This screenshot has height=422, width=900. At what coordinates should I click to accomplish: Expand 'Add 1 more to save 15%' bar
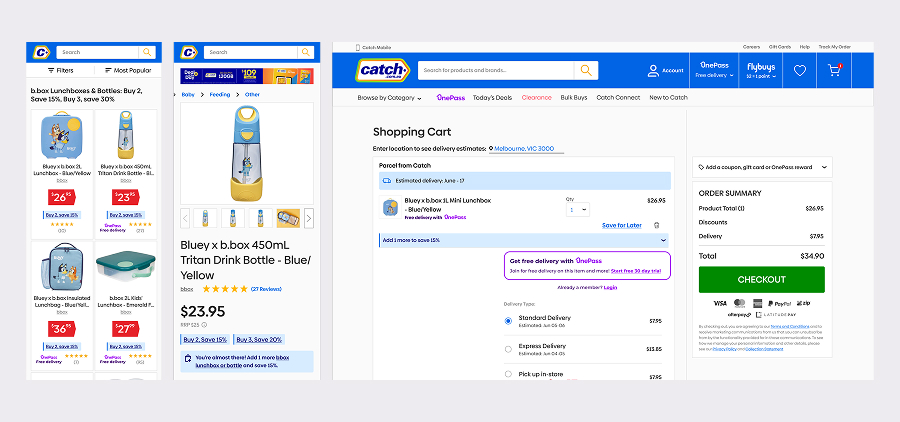pos(523,240)
